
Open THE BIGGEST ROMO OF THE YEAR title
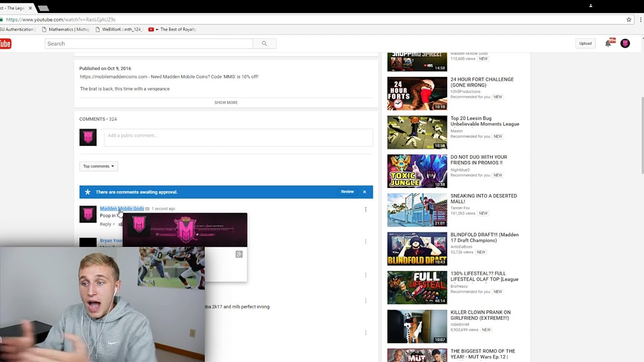pyautogui.click(x=482, y=354)
